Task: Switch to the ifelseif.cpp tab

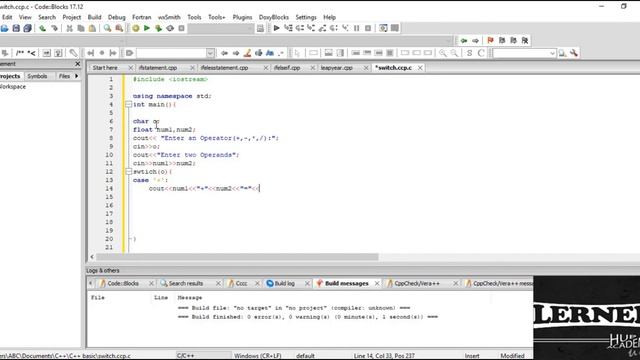Action: click(287, 68)
